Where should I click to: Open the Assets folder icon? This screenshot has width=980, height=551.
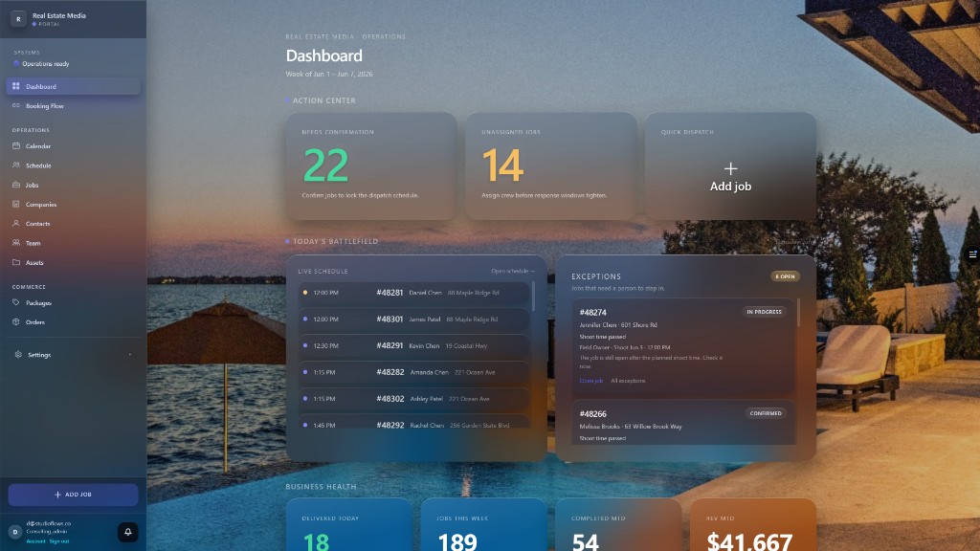tap(16, 262)
